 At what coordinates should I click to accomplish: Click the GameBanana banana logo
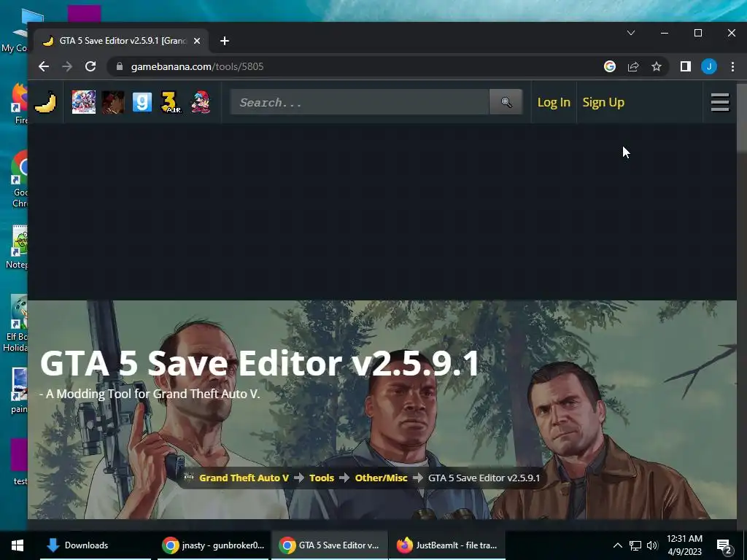(45, 102)
